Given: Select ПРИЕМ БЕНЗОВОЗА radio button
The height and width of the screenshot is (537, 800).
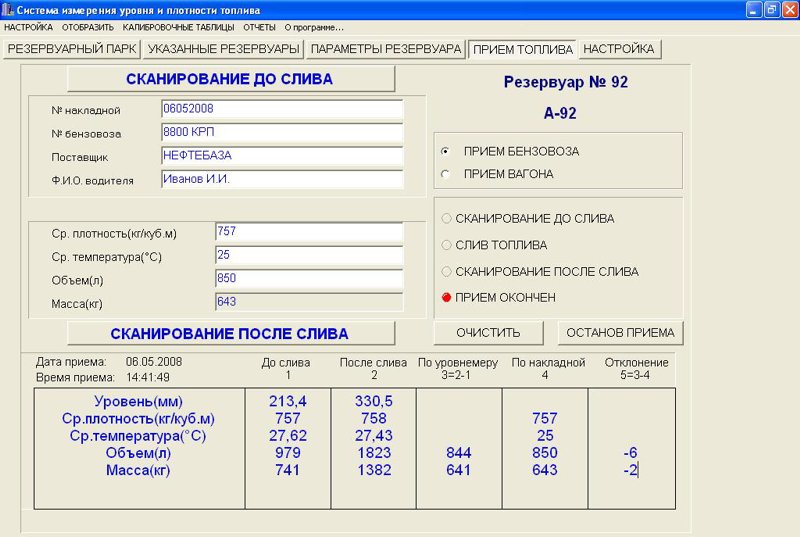Looking at the screenshot, I should [445, 151].
